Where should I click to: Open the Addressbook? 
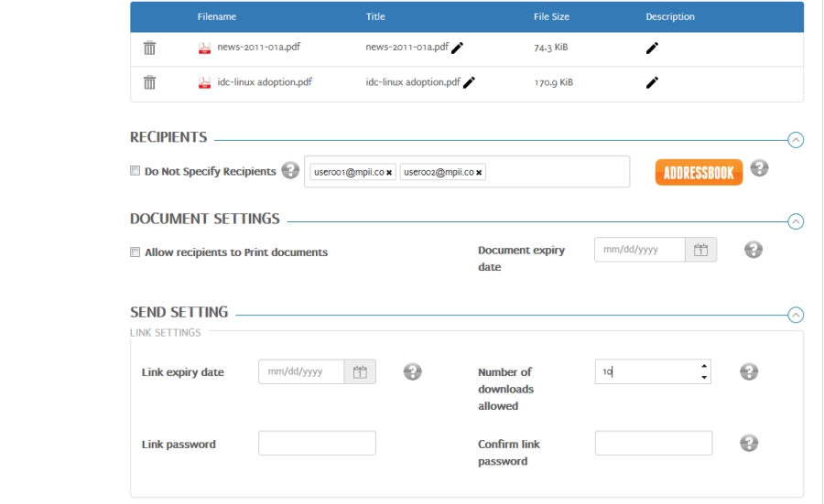(698, 172)
